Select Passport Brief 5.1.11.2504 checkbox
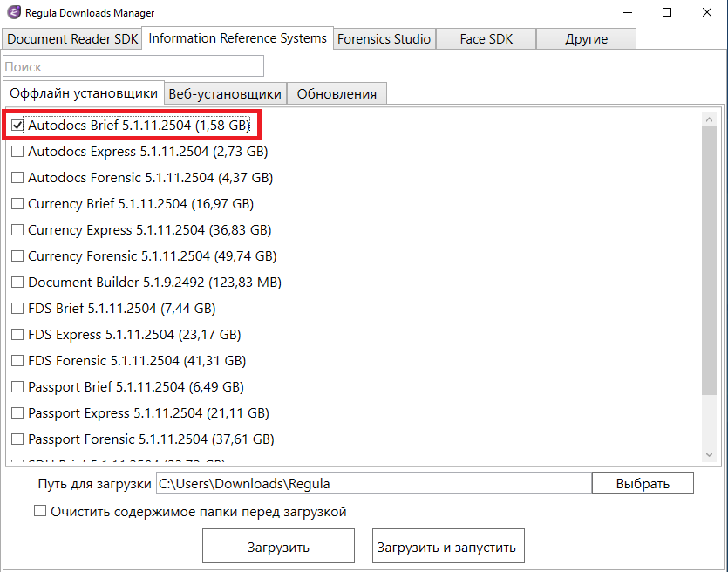This screenshot has width=728, height=572. (17, 387)
